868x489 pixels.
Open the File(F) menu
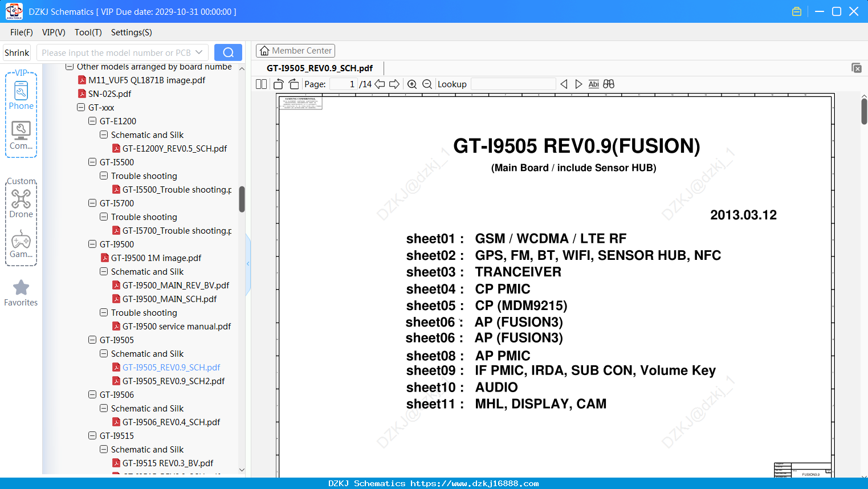[22, 32]
